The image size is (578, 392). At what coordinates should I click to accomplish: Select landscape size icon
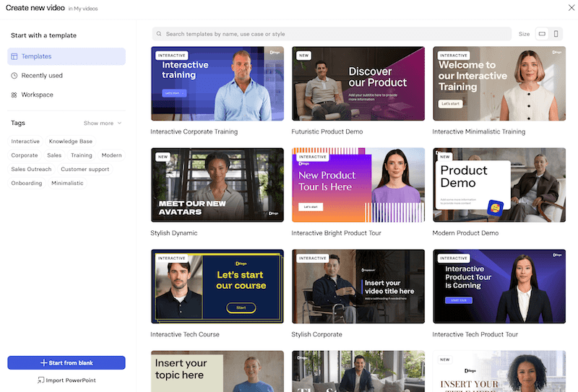[542, 34]
